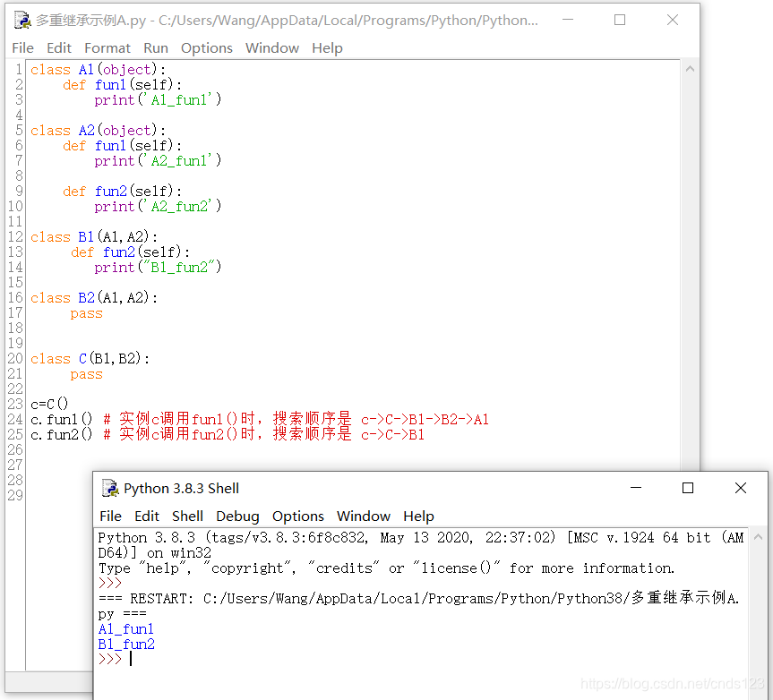773x700 pixels.
Task: Open Window menu in Python Shell window
Action: [364, 516]
